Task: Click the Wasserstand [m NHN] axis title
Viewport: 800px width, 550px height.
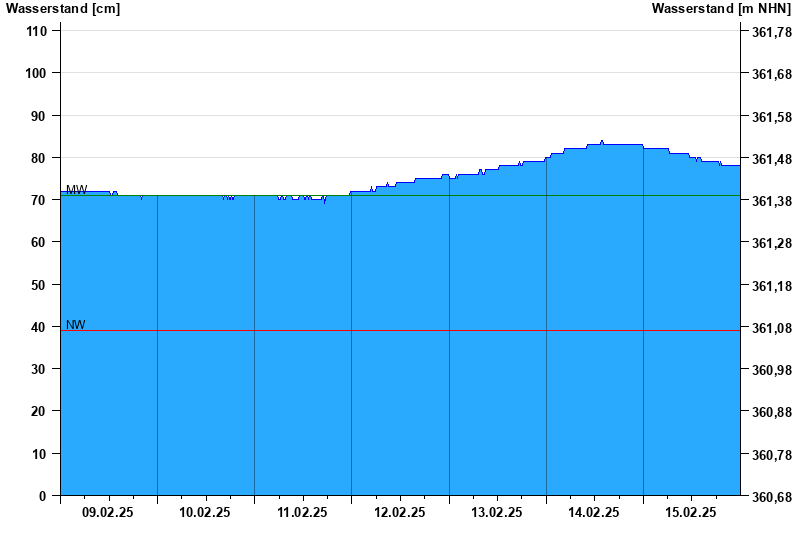Action: [x=721, y=9]
